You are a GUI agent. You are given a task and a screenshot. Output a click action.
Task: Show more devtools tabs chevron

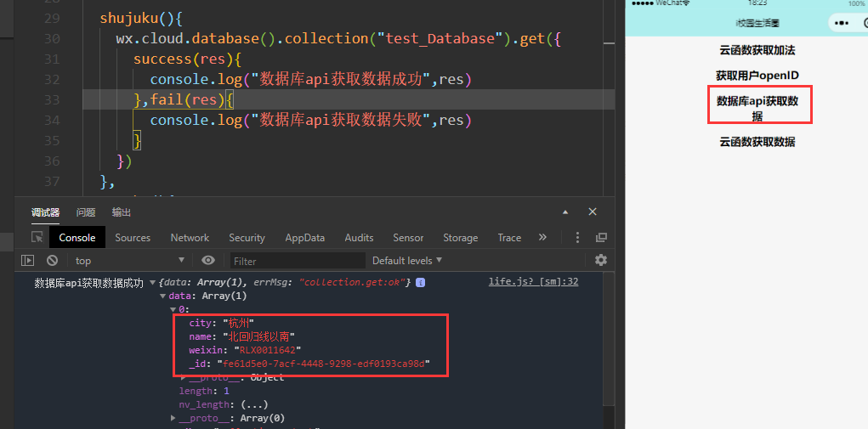pyautogui.click(x=542, y=237)
